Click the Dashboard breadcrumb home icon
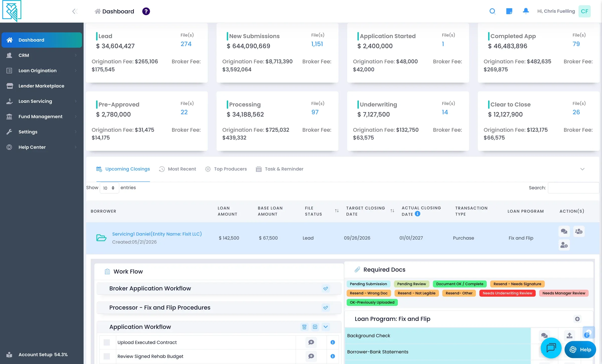This screenshot has width=602, height=364. (98, 11)
